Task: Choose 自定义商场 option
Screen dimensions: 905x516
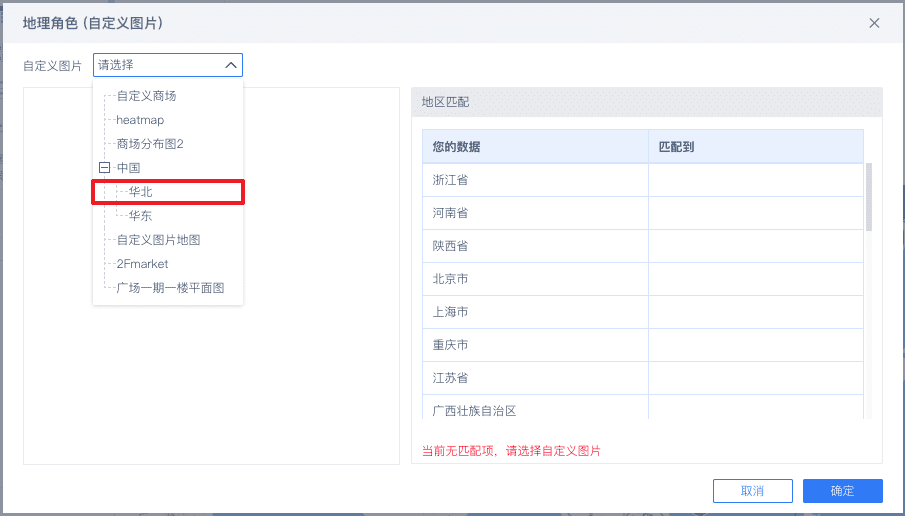Action: tap(146, 96)
